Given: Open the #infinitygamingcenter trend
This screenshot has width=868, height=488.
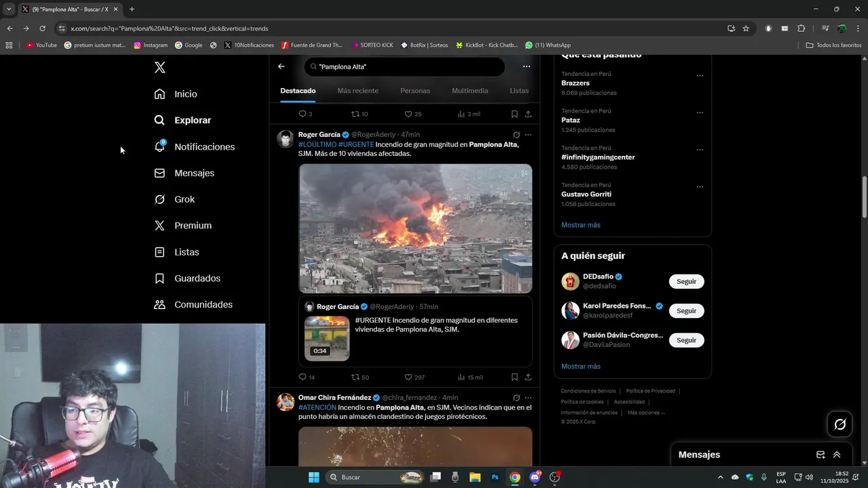Looking at the screenshot, I should (x=597, y=157).
